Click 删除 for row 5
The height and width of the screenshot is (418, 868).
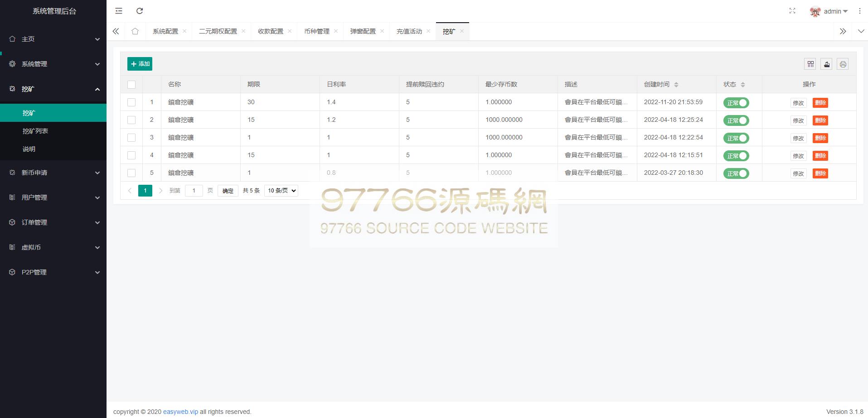pyautogui.click(x=820, y=173)
